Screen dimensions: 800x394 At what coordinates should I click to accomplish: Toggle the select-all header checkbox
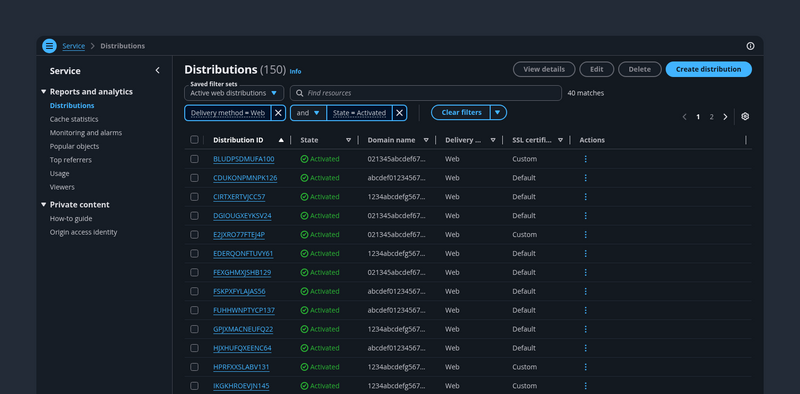pyautogui.click(x=194, y=140)
